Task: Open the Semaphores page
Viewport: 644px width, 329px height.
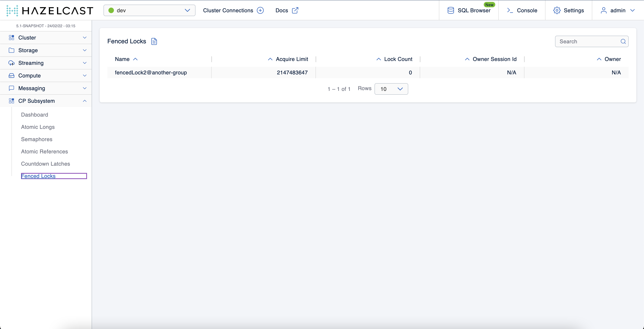Action: coord(37,139)
